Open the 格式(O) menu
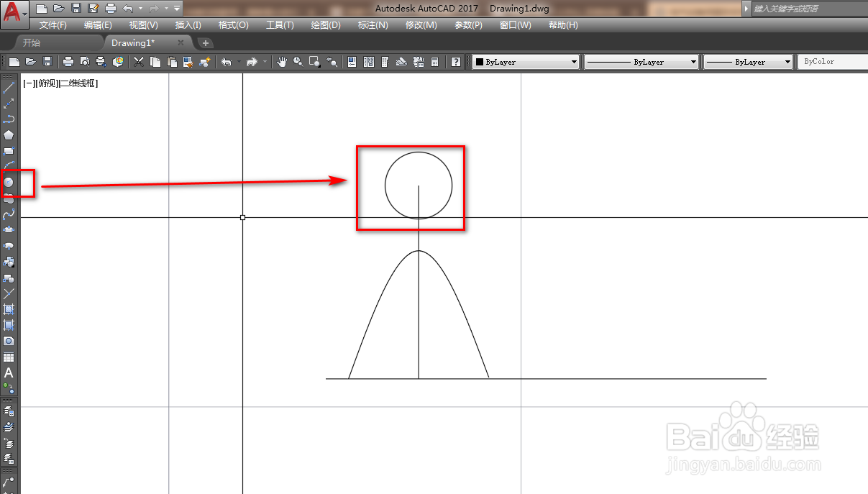Screen dimensions: 868x494 pyautogui.click(x=233, y=25)
